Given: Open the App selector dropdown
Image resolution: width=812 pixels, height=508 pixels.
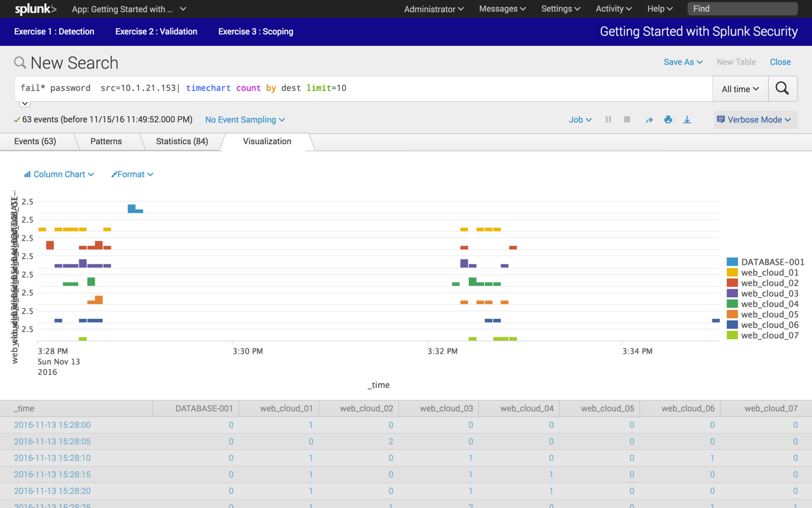Looking at the screenshot, I should tap(129, 9).
